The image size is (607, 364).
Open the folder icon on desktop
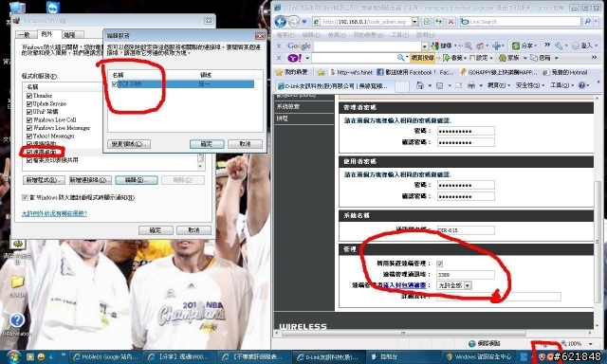[17, 282]
